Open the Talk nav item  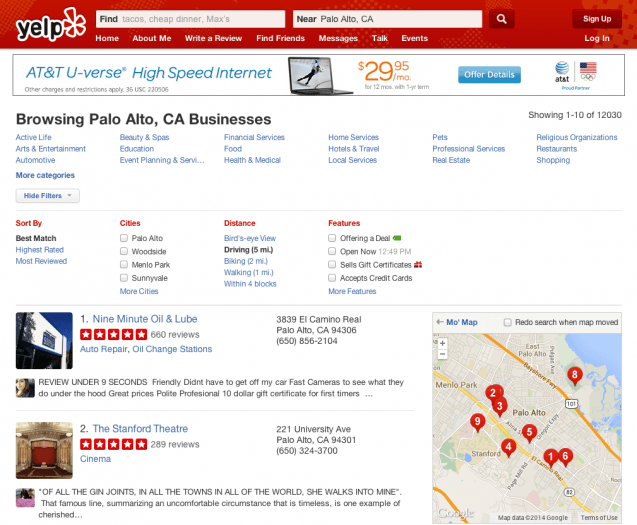click(x=380, y=38)
